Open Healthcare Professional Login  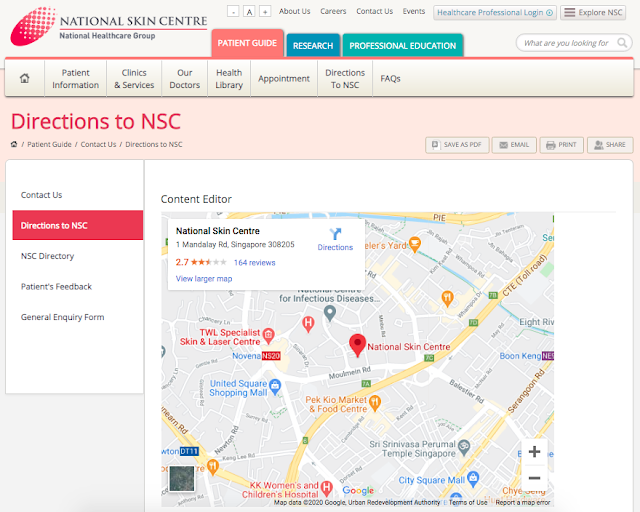[x=495, y=13]
